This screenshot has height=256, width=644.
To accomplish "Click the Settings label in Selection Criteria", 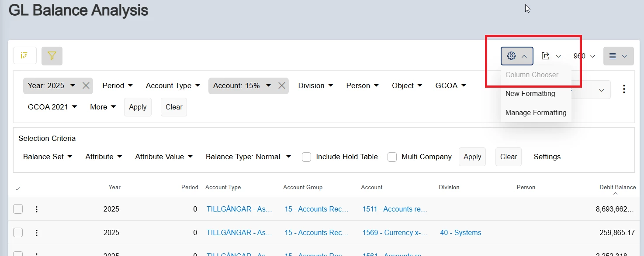I will 547,157.
